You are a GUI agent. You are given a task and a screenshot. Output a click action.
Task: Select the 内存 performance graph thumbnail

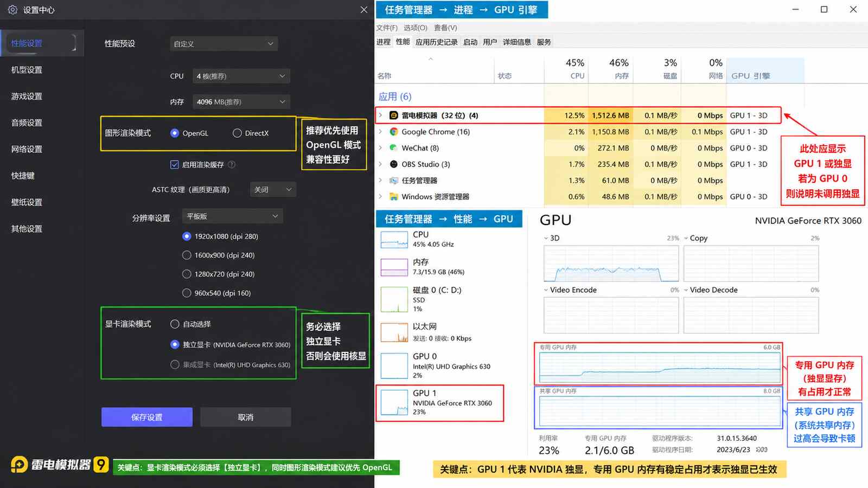394,267
